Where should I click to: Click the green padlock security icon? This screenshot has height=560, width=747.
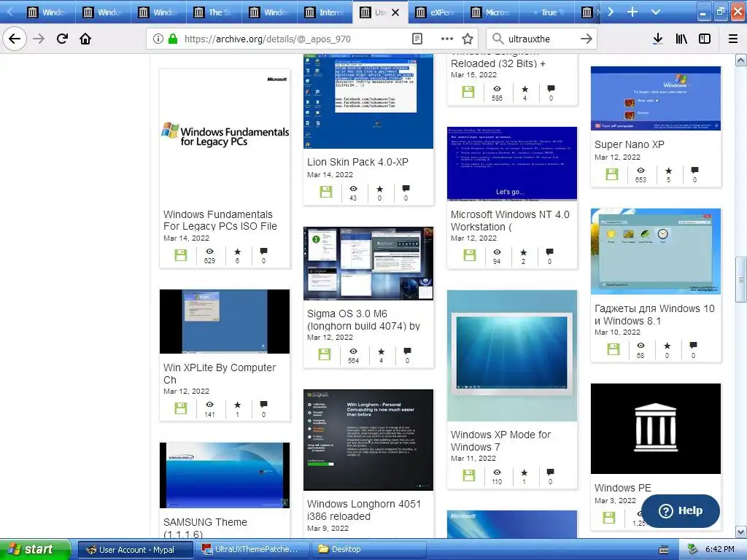click(x=173, y=39)
